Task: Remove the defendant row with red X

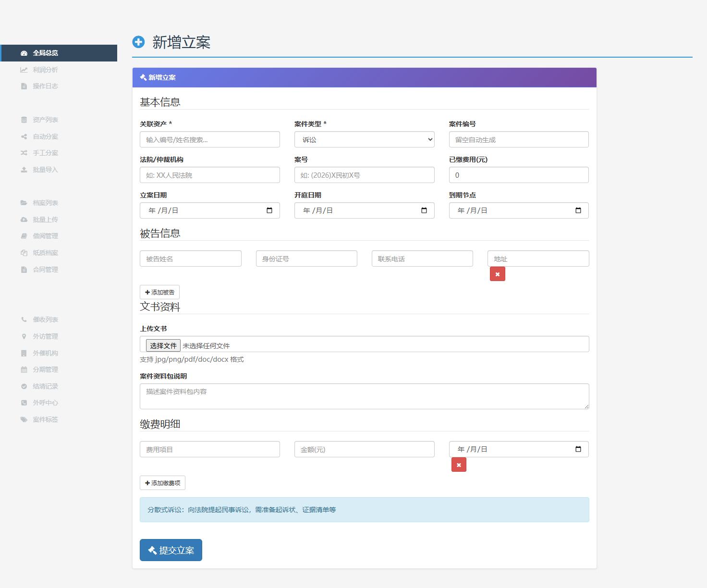Action: pos(498,274)
